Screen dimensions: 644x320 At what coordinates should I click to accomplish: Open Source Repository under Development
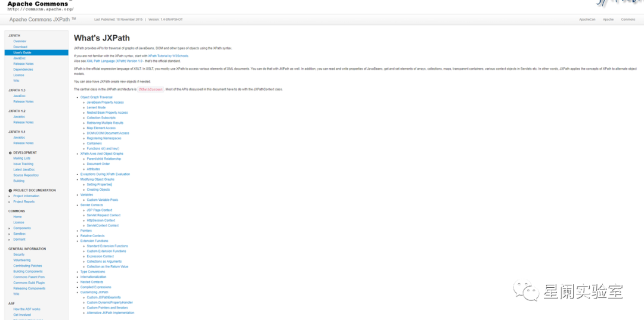[26, 175]
